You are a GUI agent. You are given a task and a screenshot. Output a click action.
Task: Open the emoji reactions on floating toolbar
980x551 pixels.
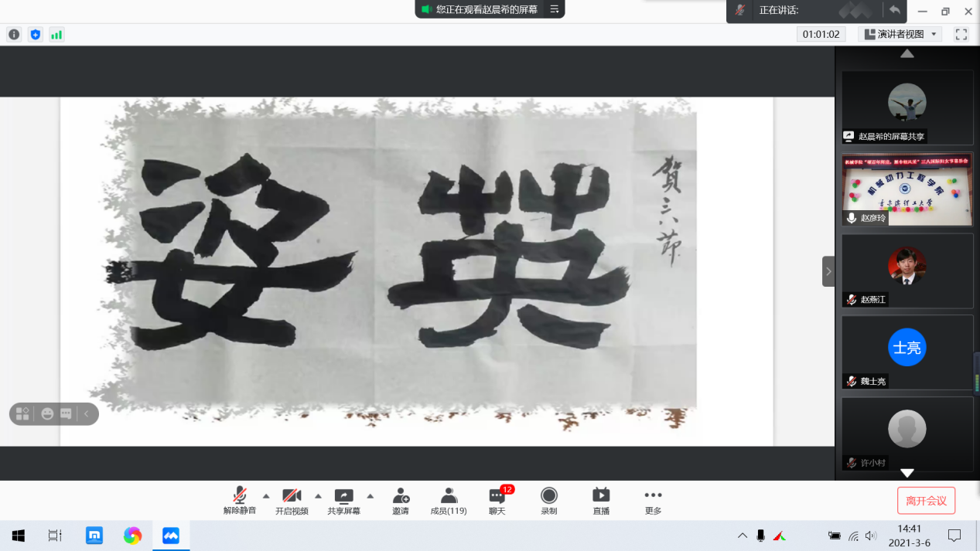tap(47, 414)
